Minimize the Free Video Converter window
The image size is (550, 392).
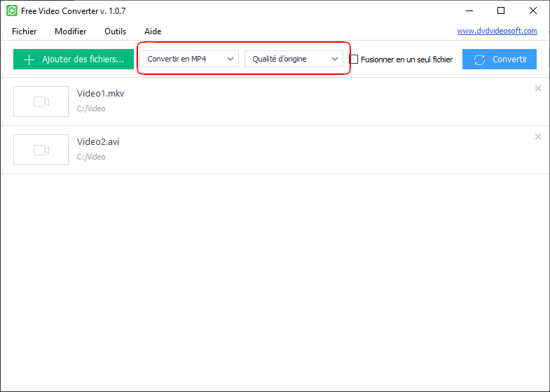[x=469, y=11]
